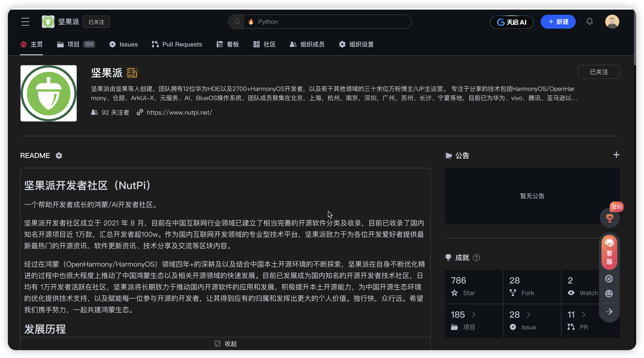Click the trophy sign-in icon
Screen dimensions: 644x358
click(x=609, y=218)
